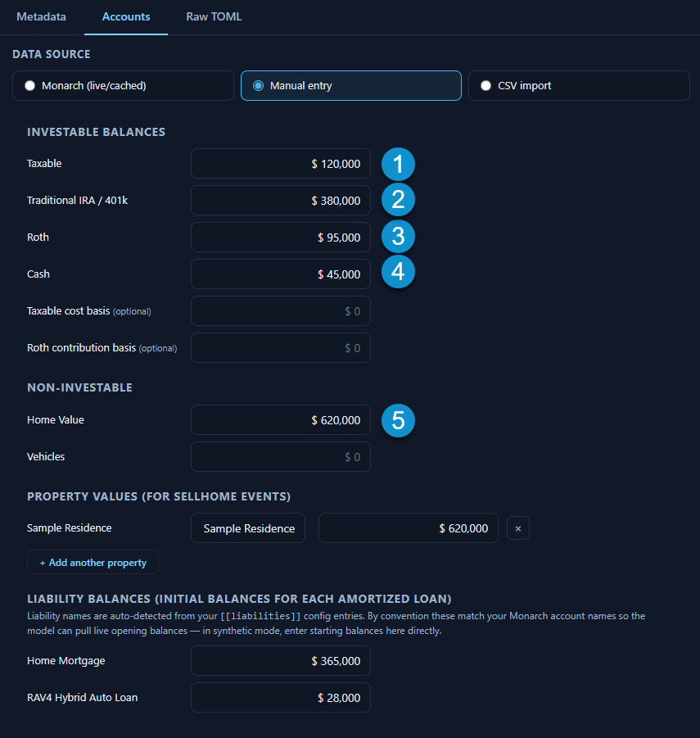Screen dimensions: 700x738
Task: Edit the Traditional IRA / 401k balance
Action: [x=281, y=201]
